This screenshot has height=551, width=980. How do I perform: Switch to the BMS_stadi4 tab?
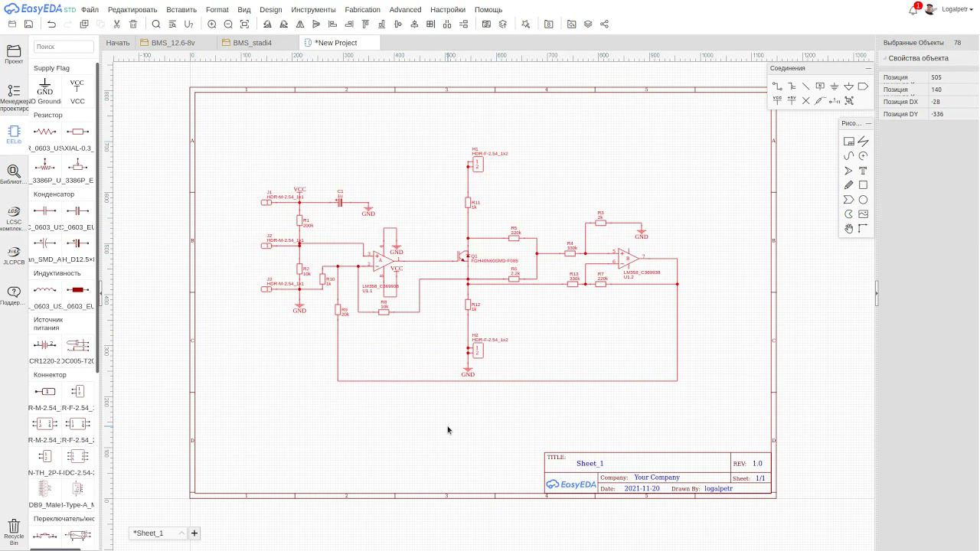[253, 43]
